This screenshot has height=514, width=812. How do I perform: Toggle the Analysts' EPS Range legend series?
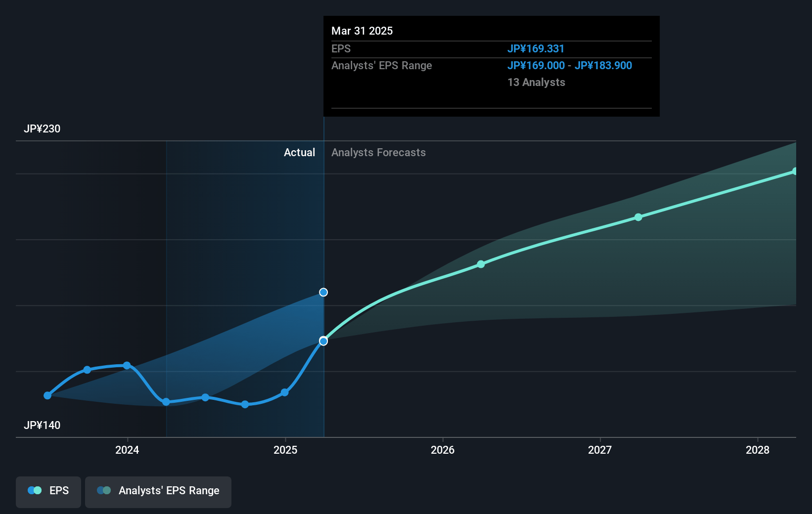click(x=158, y=492)
